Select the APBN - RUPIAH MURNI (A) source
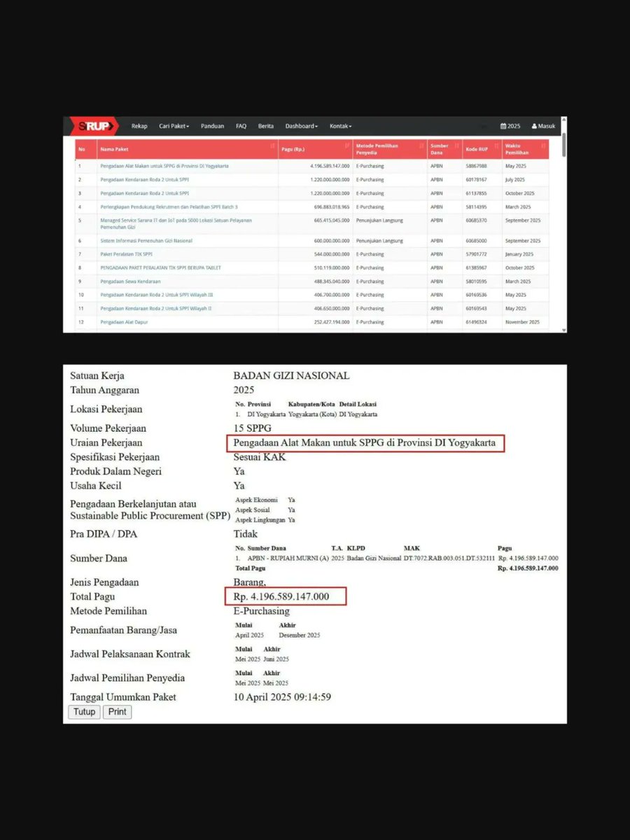The image size is (630, 840). click(x=289, y=558)
